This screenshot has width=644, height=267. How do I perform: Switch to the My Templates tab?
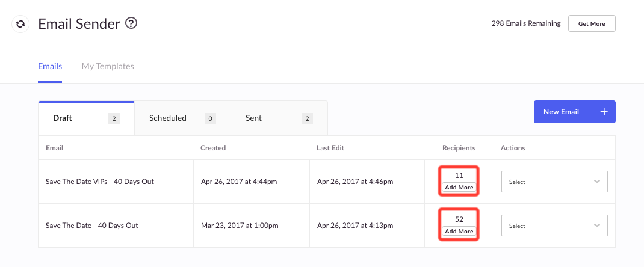coord(108,66)
